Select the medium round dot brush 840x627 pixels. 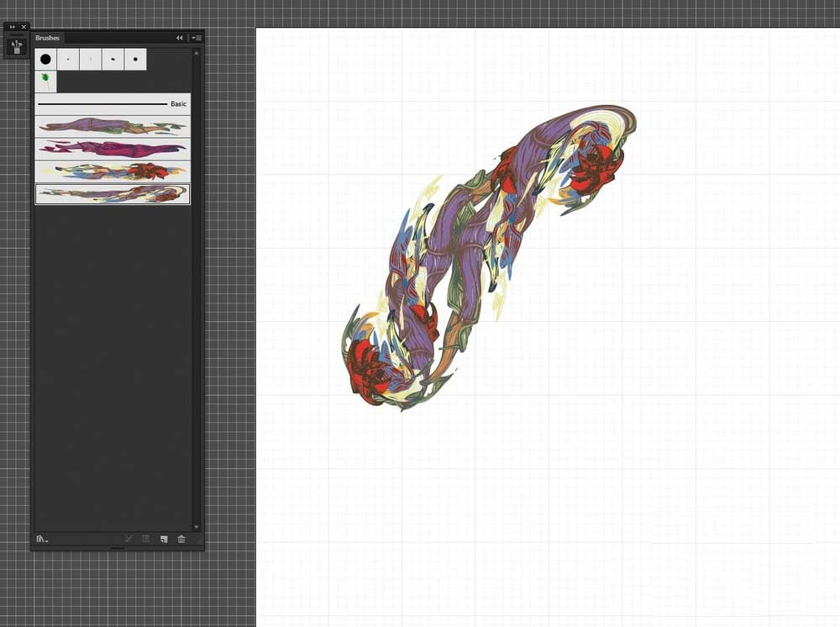tap(135, 60)
